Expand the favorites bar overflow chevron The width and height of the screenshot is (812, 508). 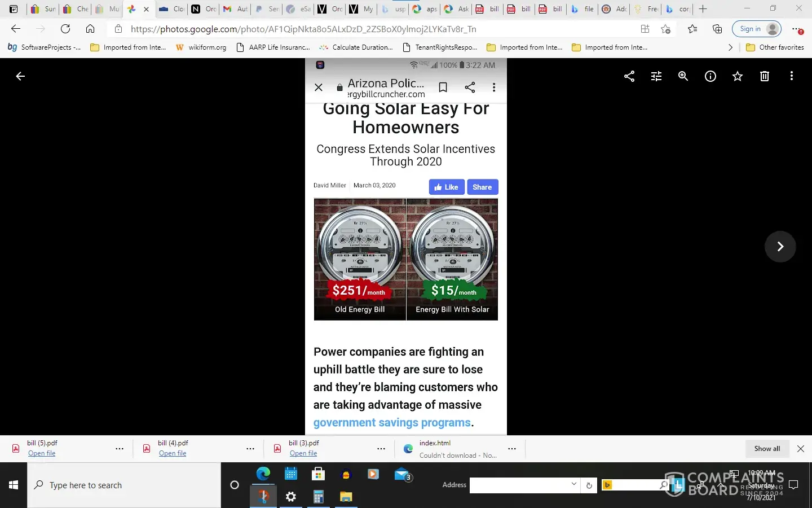731,47
